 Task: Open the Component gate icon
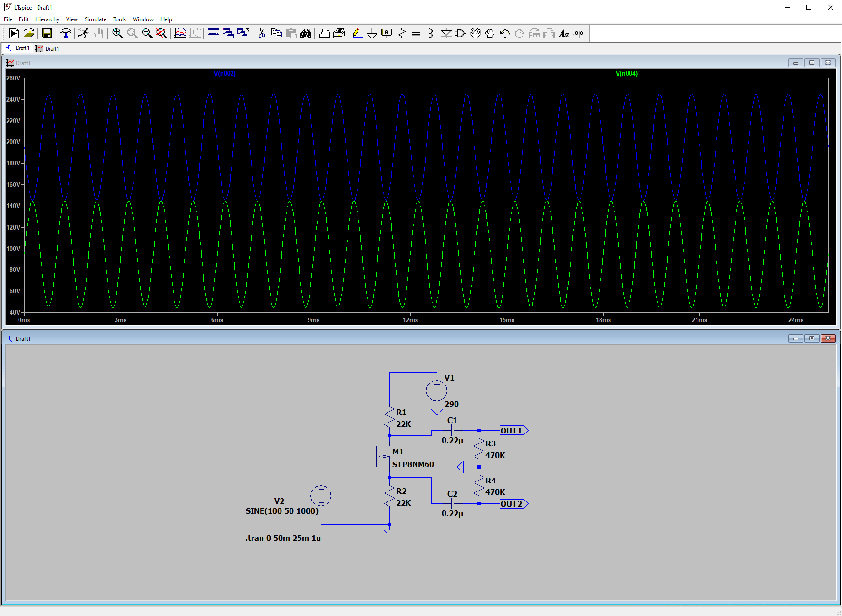pos(460,33)
